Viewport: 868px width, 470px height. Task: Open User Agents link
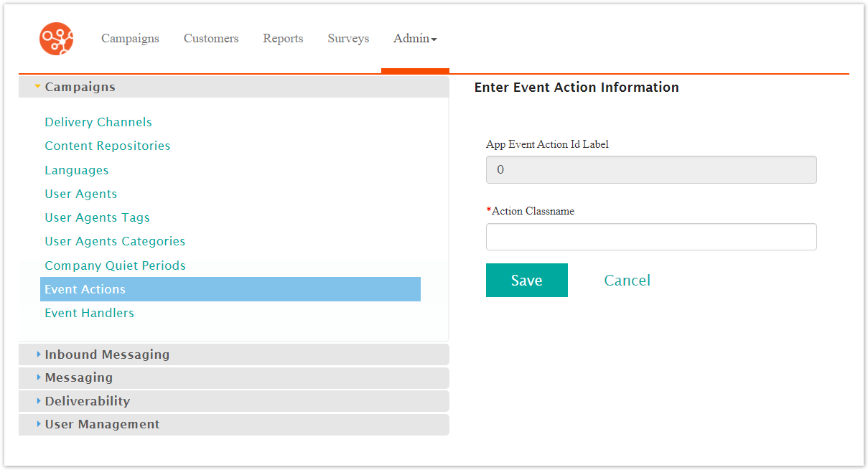tap(81, 194)
